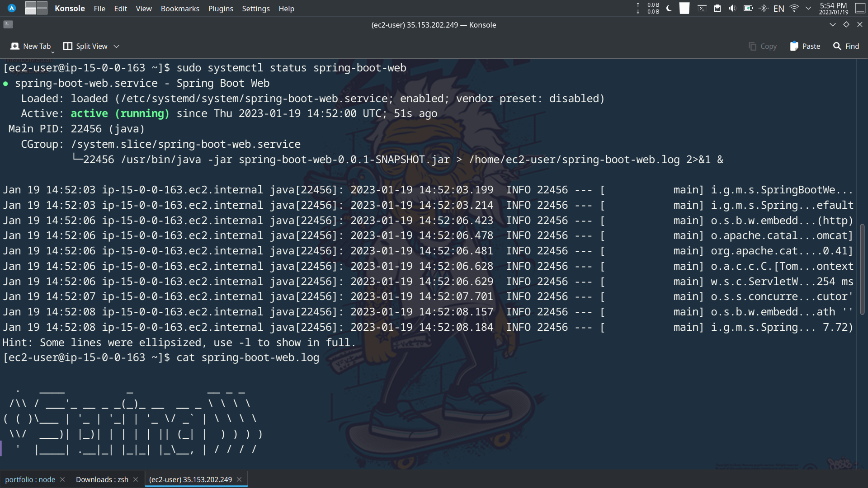Viewport: 868px width, 488px height.
Task: Expand hidden system tray icons chevron
Action: pyautogui.click(x=808, y=8)
